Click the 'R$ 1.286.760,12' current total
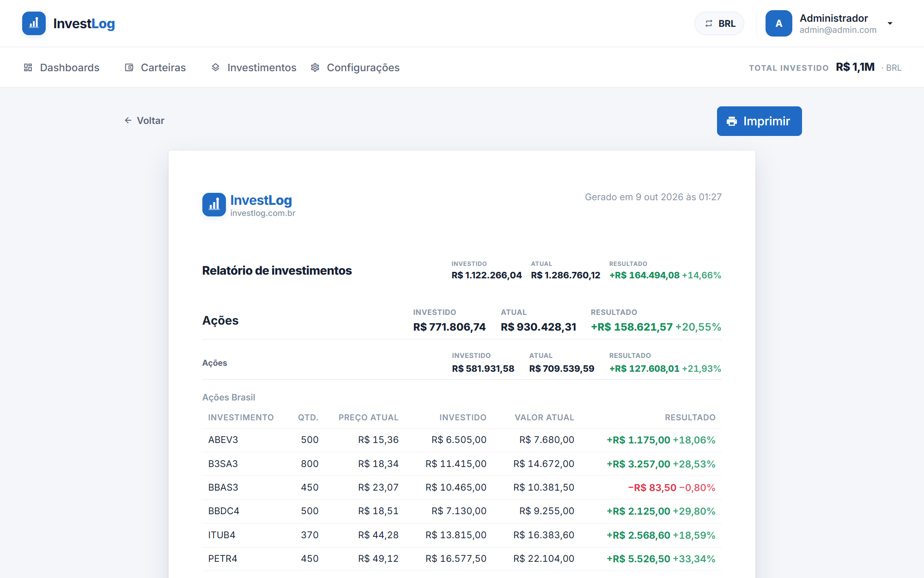Viewport: 924px width, 578px height. pyautogui.click(x=565, y=275)
